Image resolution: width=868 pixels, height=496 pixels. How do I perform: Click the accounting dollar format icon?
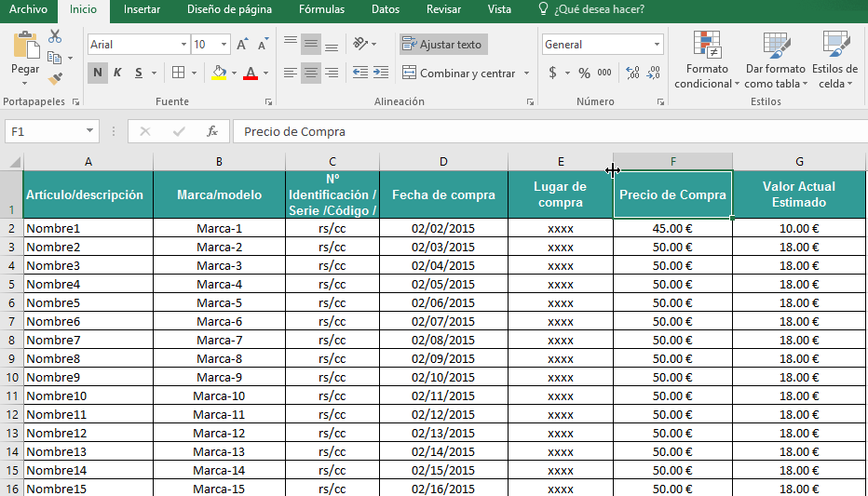click(552, 73)
